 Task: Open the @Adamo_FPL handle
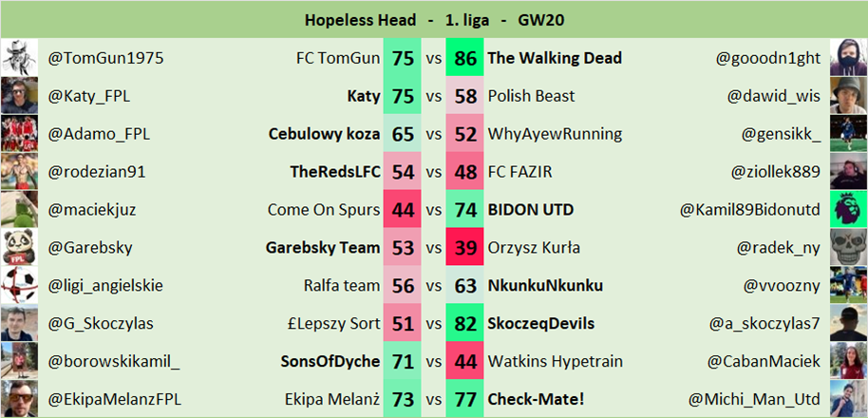(99, 134)
